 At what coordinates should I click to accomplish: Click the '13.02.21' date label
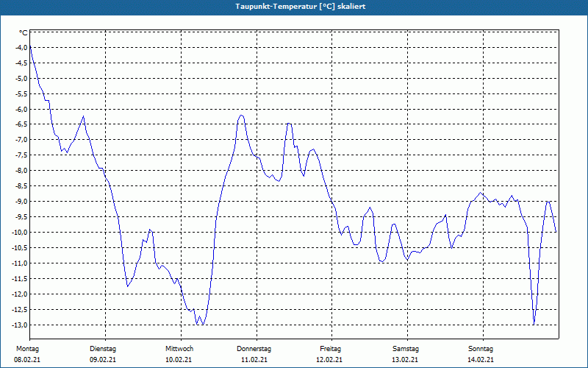[405, 360]
